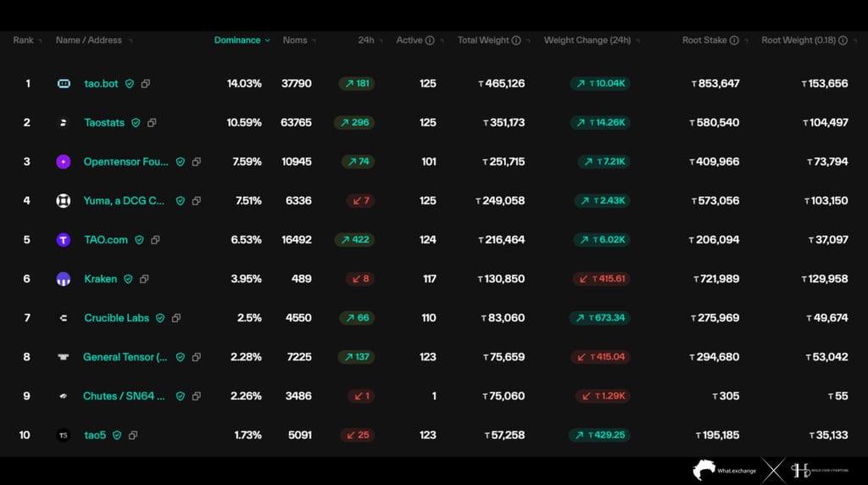Click the Yuma validator logo
The image size is (868, 485).
pyautogui.click(x=63, y=200)
